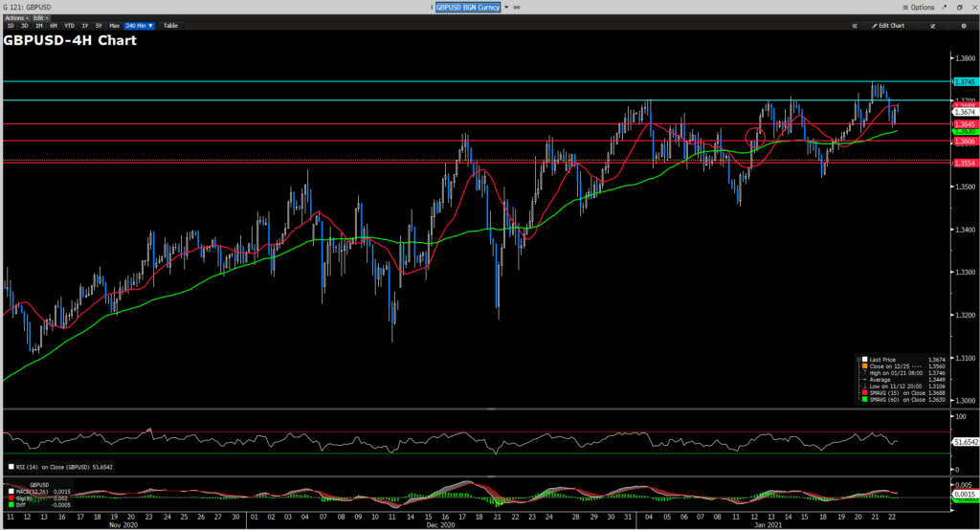Click the divider handle between price and RSI panes
This screenshot has height=530, width=980.
pyautogui.click(x=491, y=409)
